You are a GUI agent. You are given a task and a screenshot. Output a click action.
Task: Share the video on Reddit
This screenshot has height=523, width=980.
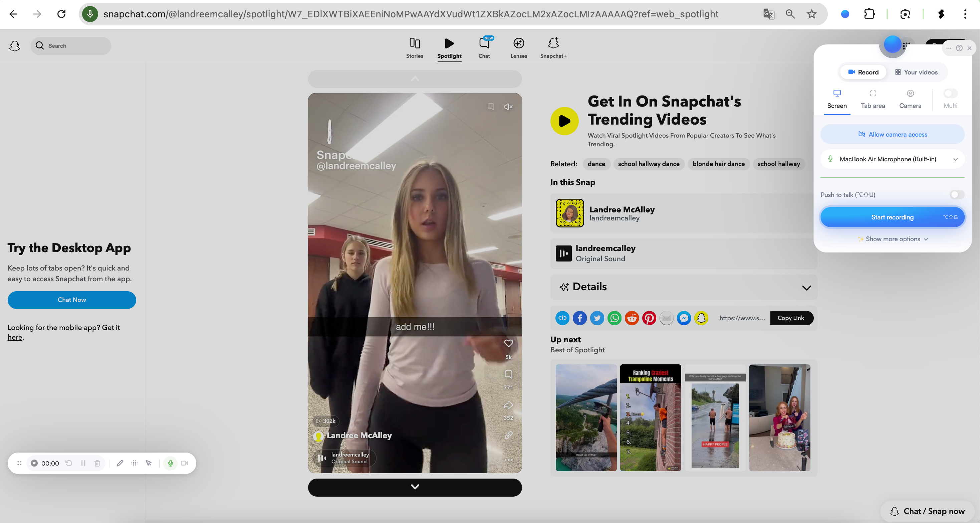point(632,318)
